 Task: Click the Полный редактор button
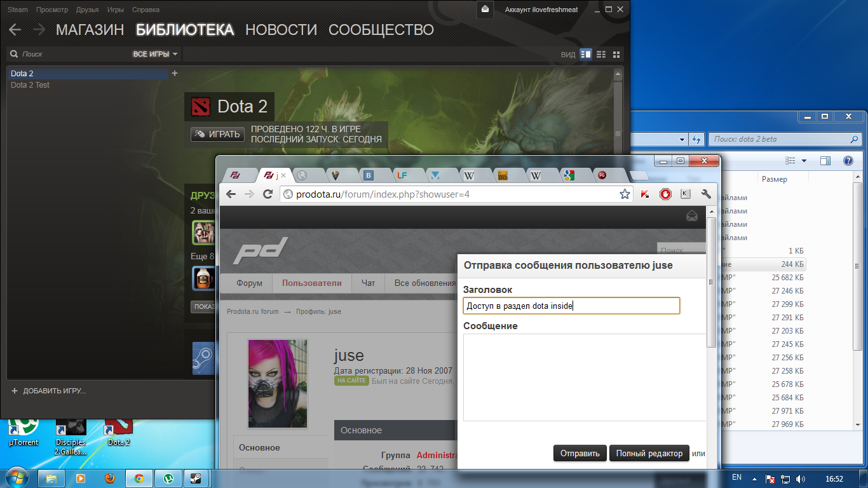[649, 453]
